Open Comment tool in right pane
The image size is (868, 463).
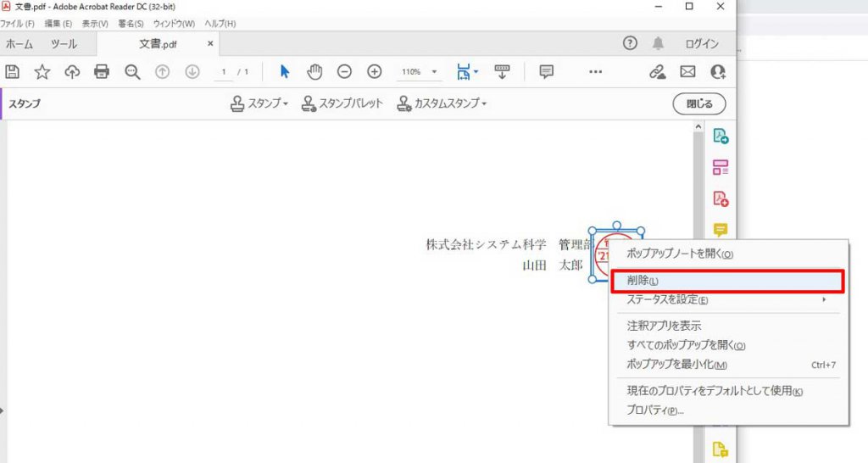[x=721, y=229]
